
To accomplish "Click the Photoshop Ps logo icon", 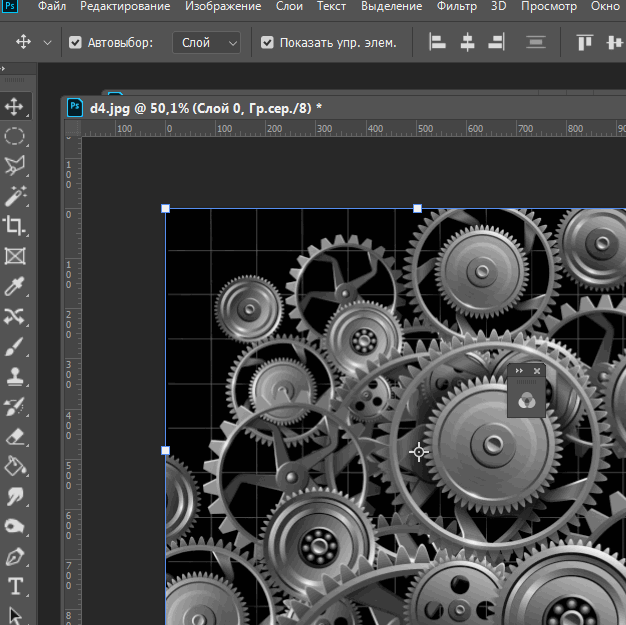I will click(10, 6).
